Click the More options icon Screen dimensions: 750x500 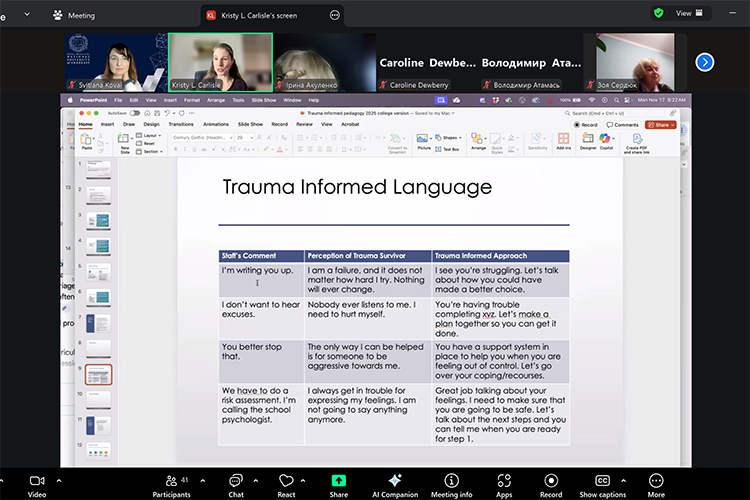point(656,482)
